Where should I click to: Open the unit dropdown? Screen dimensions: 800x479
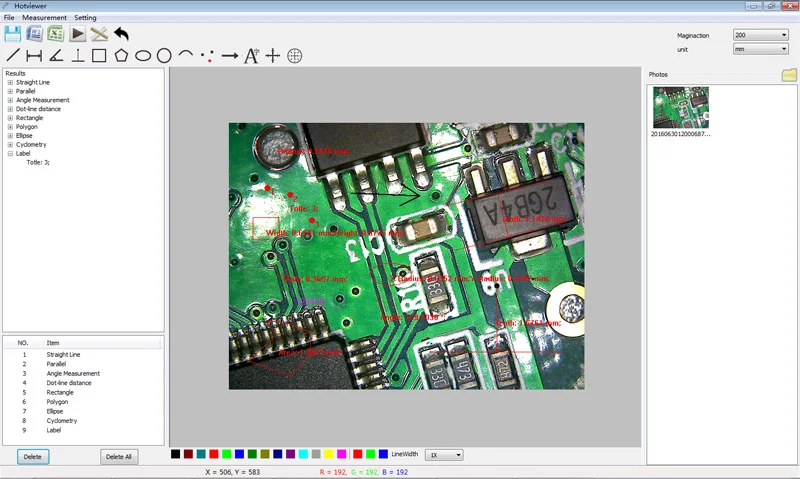point(761,49)
